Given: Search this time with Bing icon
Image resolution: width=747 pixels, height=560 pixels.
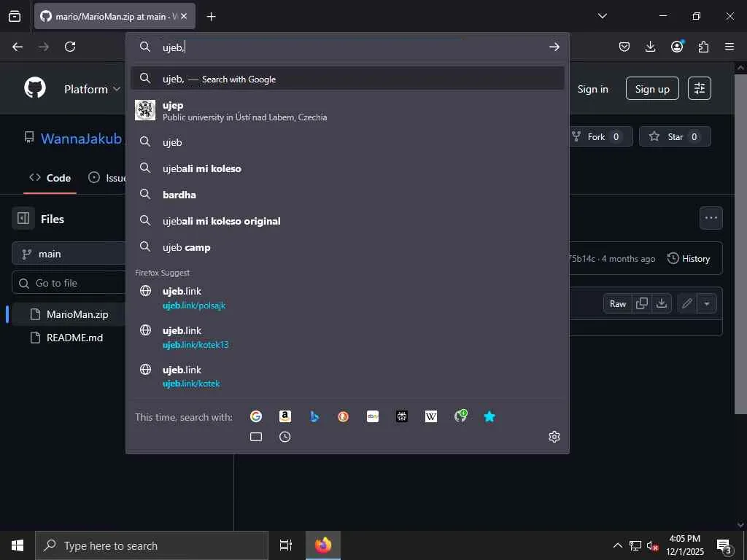Looking at the screenshot, I should click(314, 416).
